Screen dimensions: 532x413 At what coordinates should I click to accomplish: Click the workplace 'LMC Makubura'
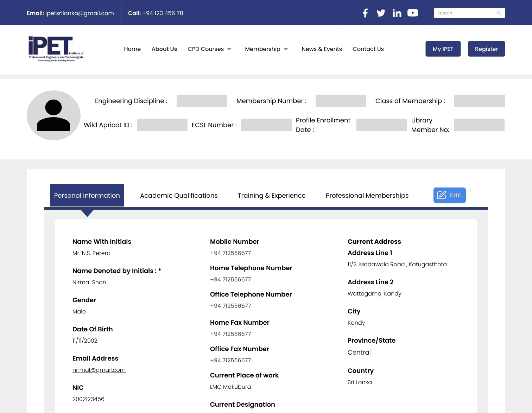(230, 387)
